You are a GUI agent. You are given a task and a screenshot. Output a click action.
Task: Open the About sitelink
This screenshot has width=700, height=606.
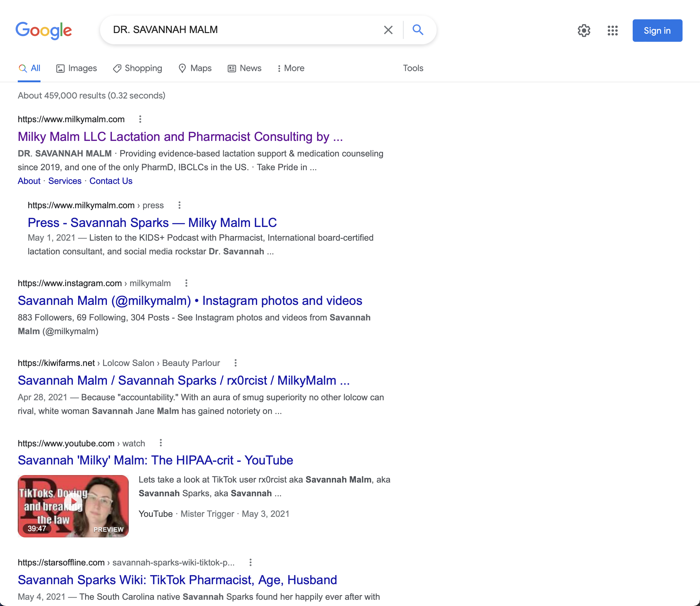coord(29,181)
